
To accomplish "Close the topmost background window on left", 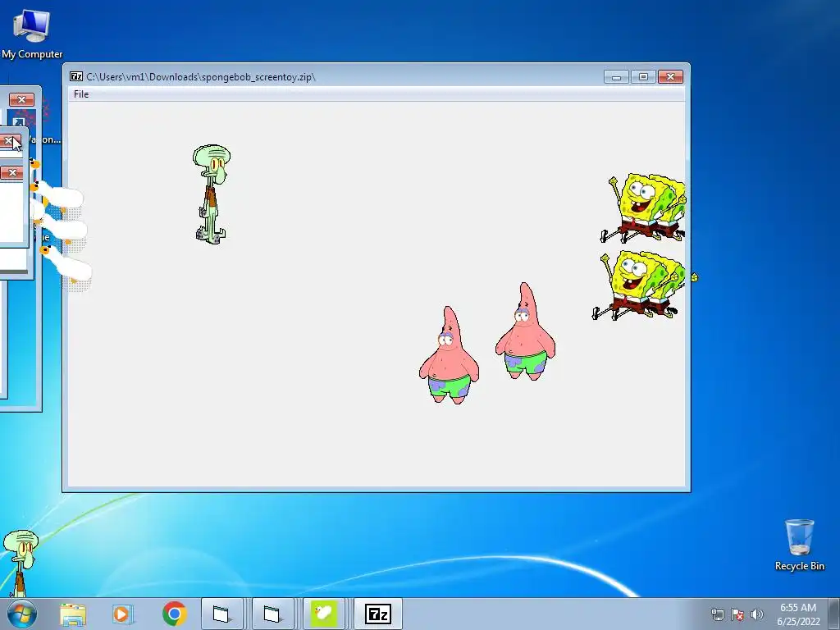I will [21, 99].
